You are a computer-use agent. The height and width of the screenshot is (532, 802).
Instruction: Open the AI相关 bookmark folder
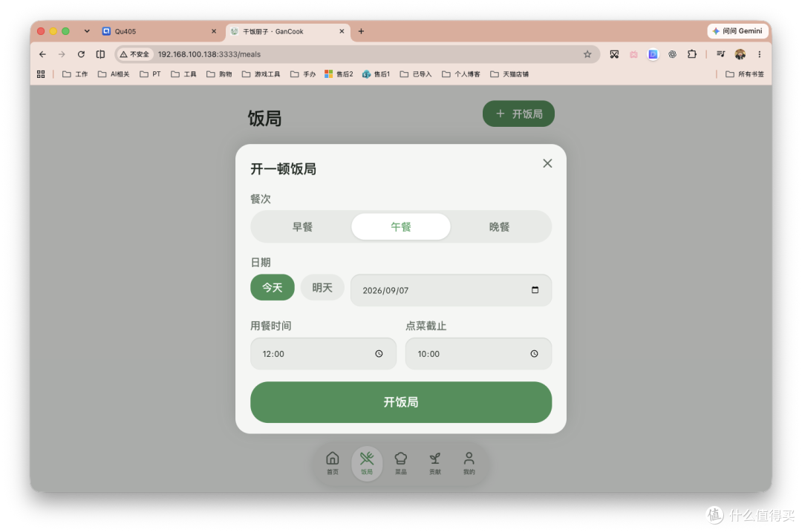[114, 74]
